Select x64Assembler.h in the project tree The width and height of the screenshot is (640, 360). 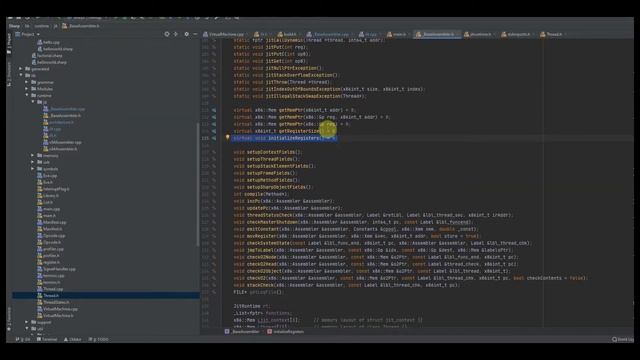60,149
